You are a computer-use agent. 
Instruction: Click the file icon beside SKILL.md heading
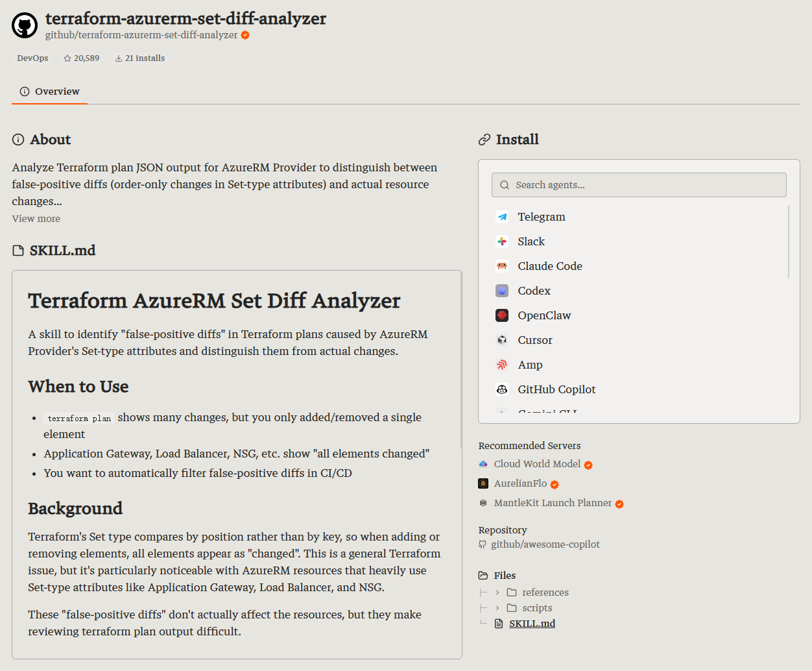(18, 250)
